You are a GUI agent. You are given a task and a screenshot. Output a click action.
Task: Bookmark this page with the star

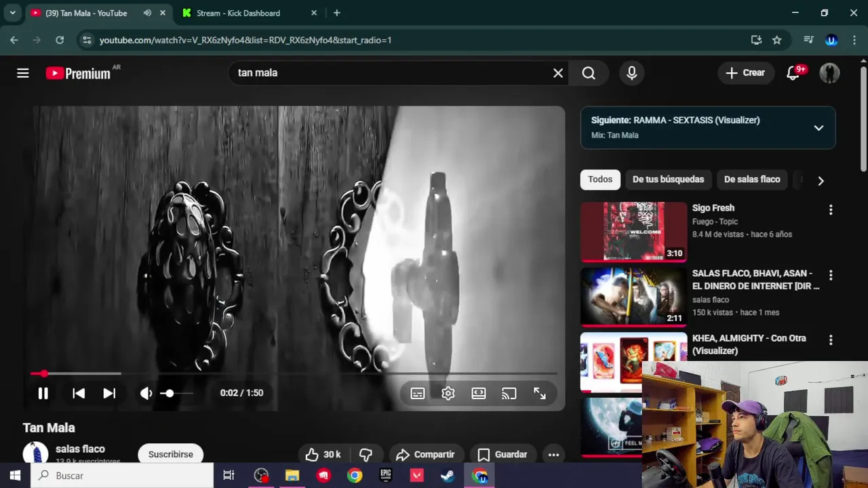tap(777, 40)
